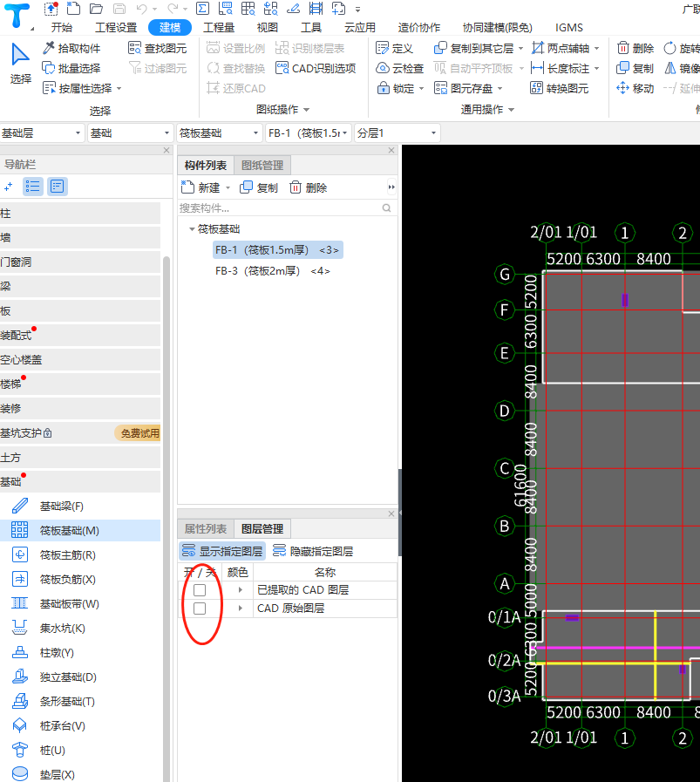700x782 pixels.
Task: Expand CAD 原始图层 row arrow
Action: pyautogui.click(x=241, y=609)
